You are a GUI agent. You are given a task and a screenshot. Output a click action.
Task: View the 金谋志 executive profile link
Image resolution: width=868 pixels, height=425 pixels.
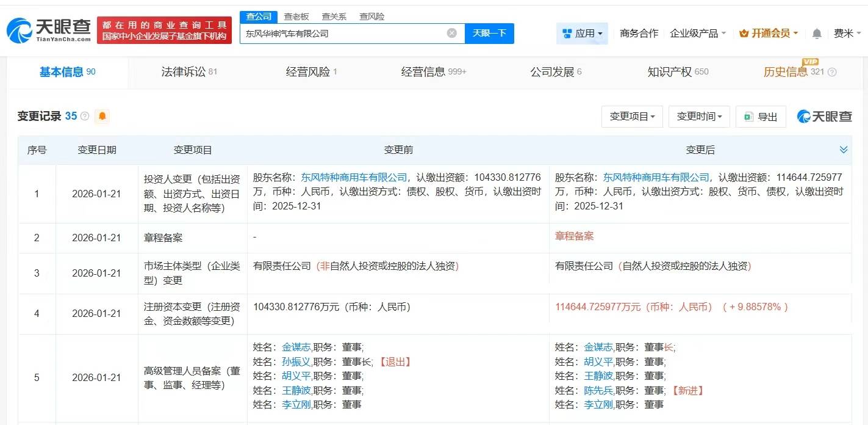(x=296, y=347)
